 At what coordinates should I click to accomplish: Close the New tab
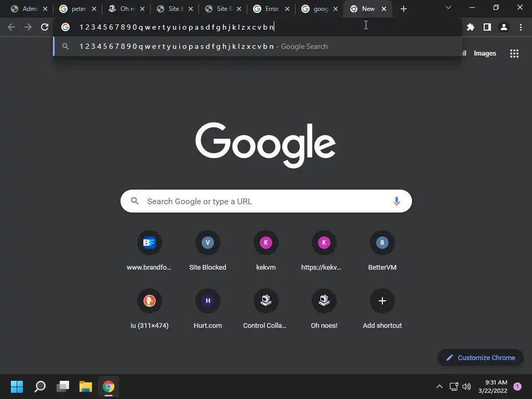click(x=384, y=9)
